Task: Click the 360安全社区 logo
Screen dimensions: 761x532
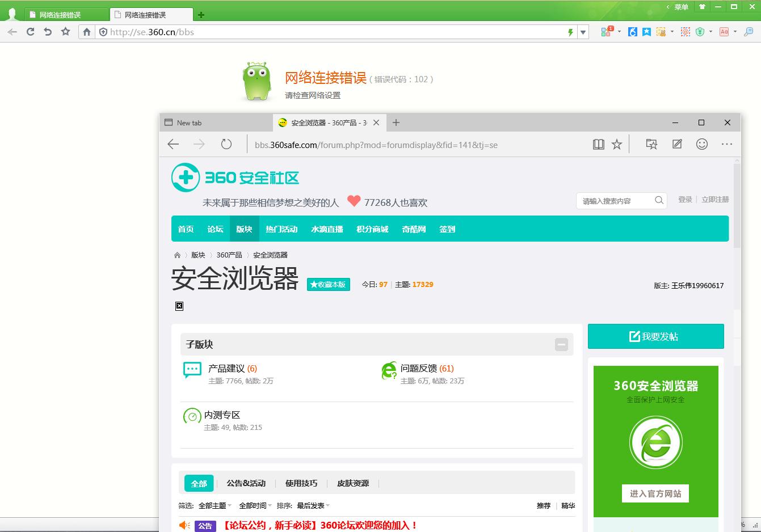Action: pos(235,178)
